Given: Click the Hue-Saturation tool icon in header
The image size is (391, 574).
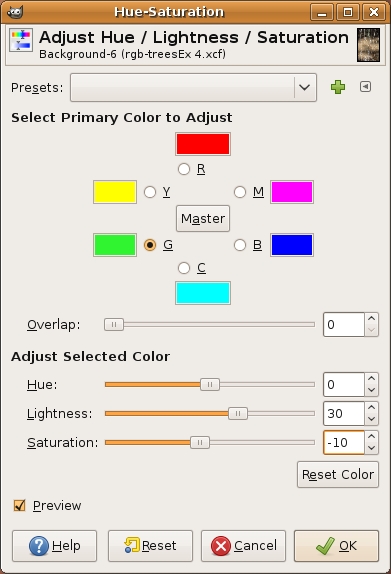Looking at the screenshot, I should [x=21, y=40].
